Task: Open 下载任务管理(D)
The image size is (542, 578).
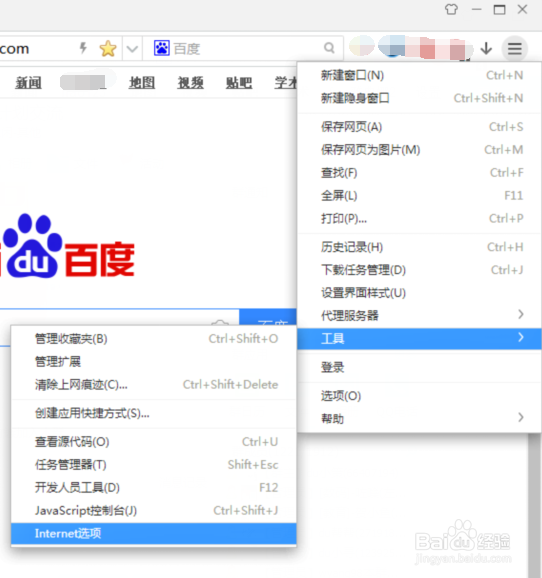Action: [419, 270]
